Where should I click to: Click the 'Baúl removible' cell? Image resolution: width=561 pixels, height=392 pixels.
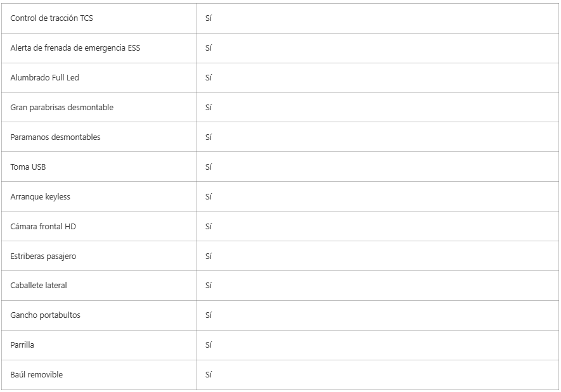coord(37,375)
